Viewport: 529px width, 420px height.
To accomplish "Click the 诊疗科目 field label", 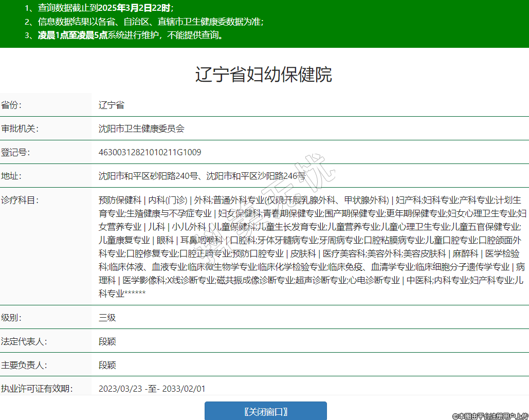I will (19, 199).
